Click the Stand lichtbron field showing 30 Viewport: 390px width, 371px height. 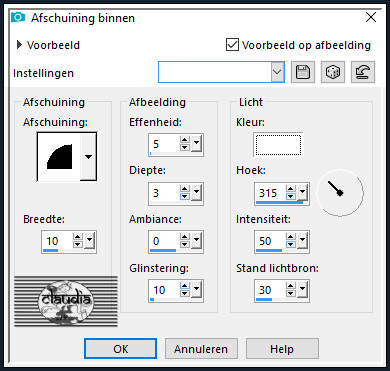(x=270, y=289)
